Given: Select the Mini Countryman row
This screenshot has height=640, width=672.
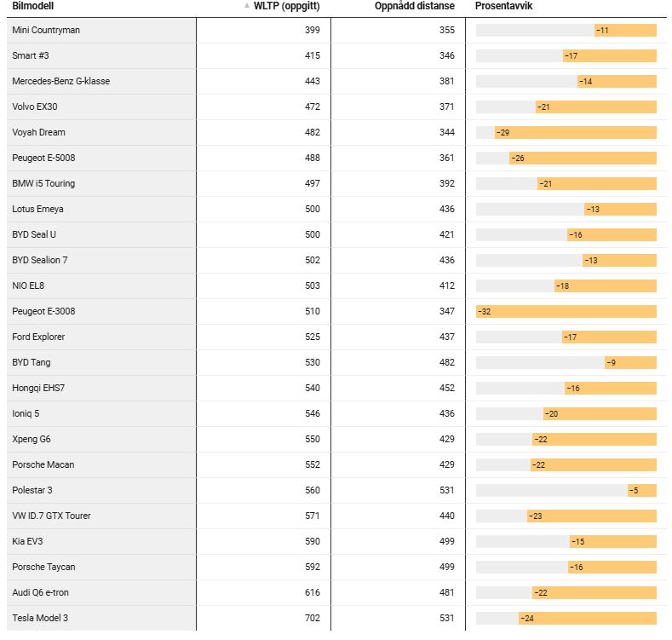Looking at the screenshot, I should coord(336,30).
